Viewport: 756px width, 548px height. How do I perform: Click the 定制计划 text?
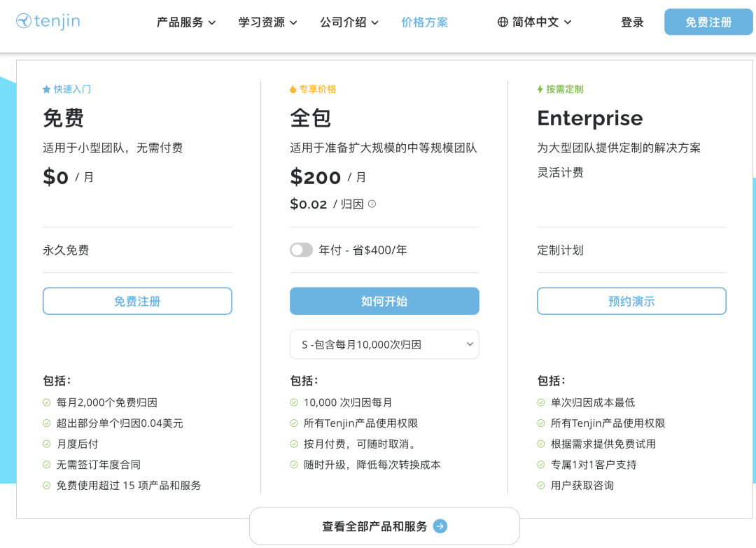point(560,250)
